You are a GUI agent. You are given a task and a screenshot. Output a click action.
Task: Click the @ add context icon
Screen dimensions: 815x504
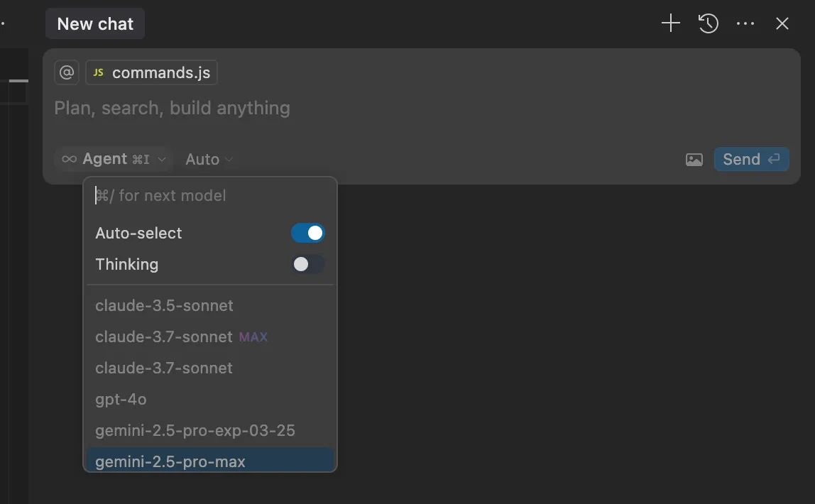(67, 72)
